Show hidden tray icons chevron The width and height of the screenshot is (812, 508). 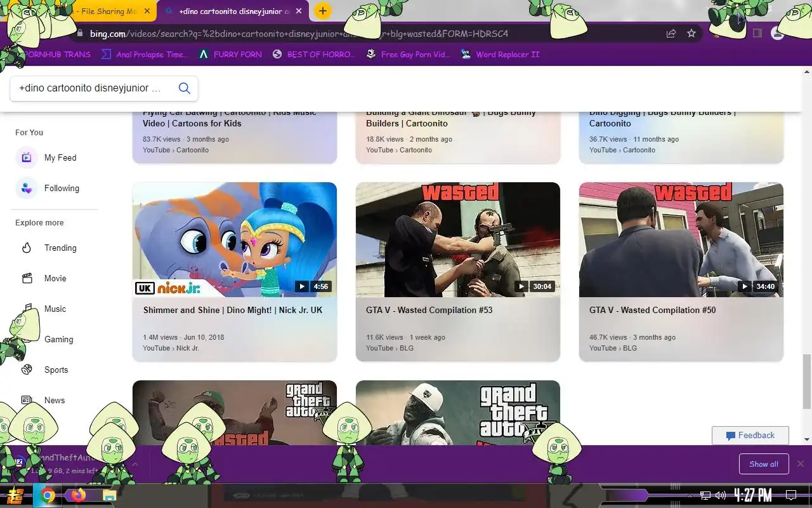pos(690,495)
